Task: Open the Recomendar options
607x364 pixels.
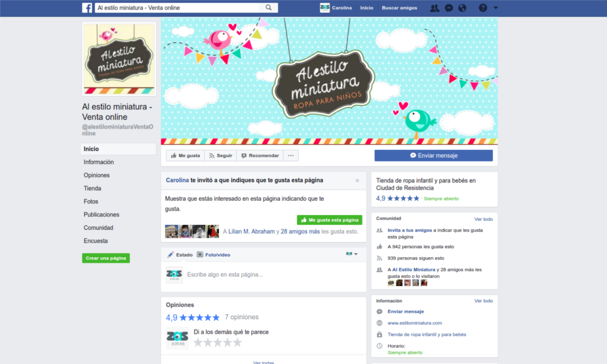Action: click(260, 156)
